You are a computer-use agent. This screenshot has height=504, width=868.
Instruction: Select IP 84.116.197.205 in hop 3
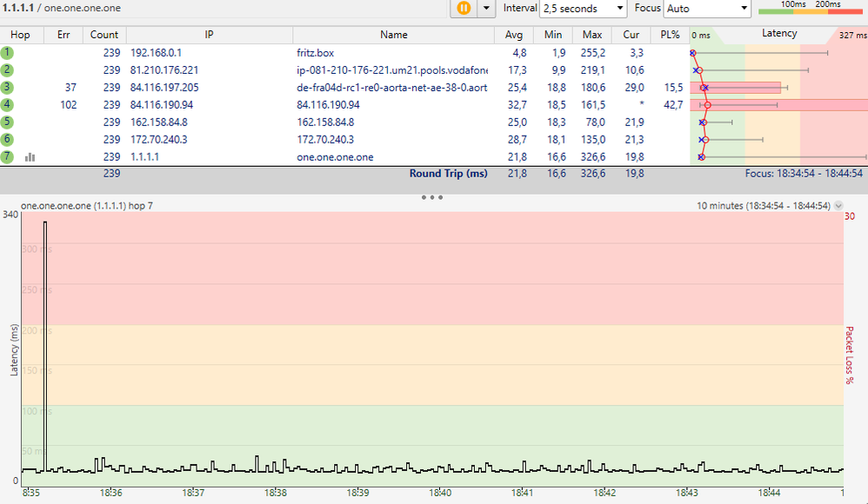click(164, 88)
